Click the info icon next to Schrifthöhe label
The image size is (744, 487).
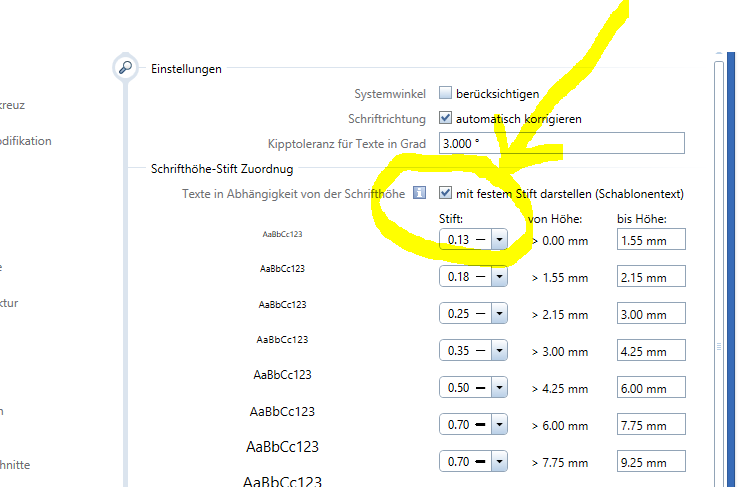(421, 193)
